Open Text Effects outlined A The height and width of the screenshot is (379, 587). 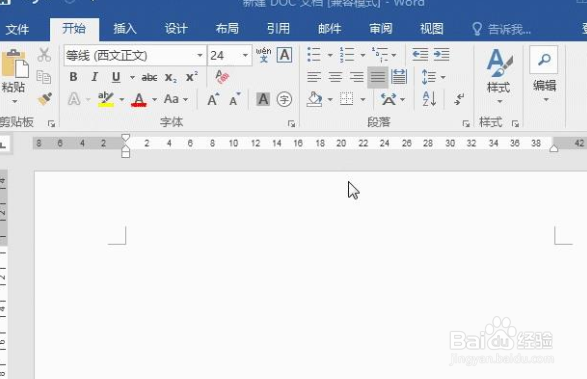74,99
